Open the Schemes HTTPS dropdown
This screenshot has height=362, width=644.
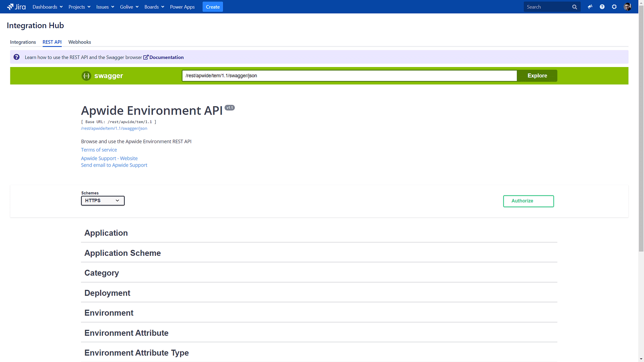click(103, 200)
